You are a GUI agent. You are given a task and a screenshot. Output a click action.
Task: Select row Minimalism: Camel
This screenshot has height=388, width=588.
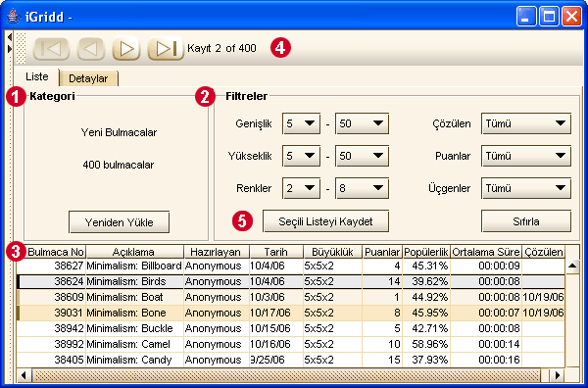pyautogui.click(x=291, y=344)
